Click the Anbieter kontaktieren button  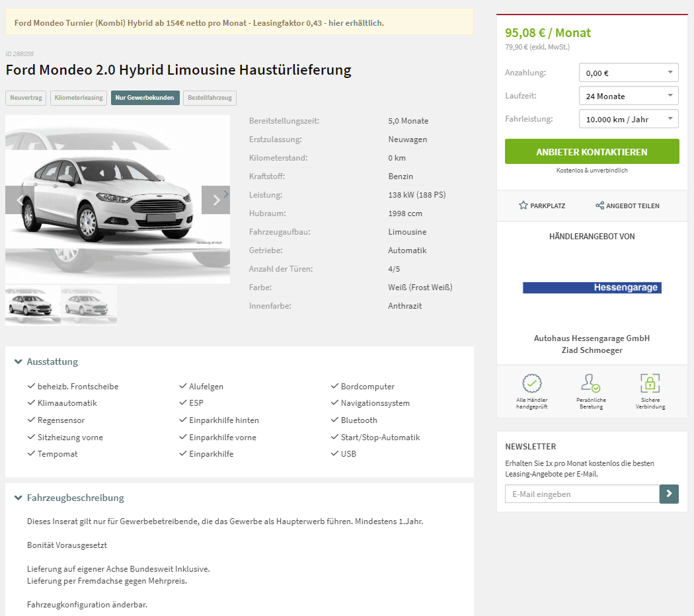tap(592, 151)
